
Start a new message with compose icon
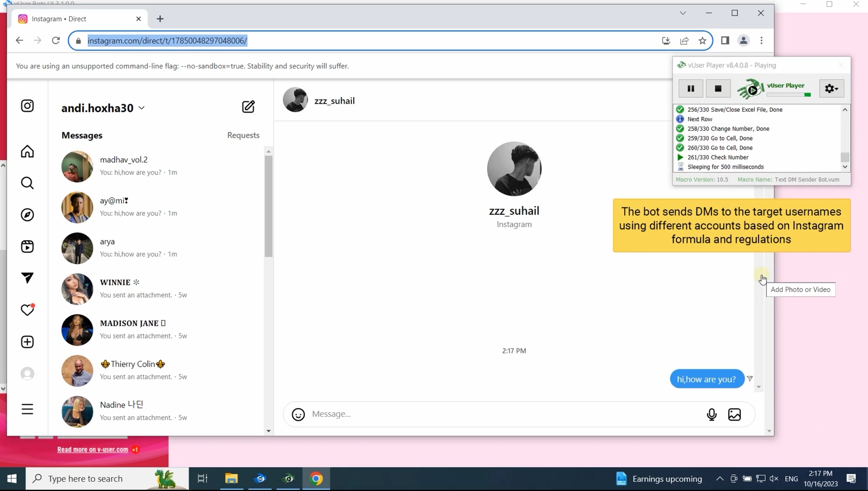[248, 106]
